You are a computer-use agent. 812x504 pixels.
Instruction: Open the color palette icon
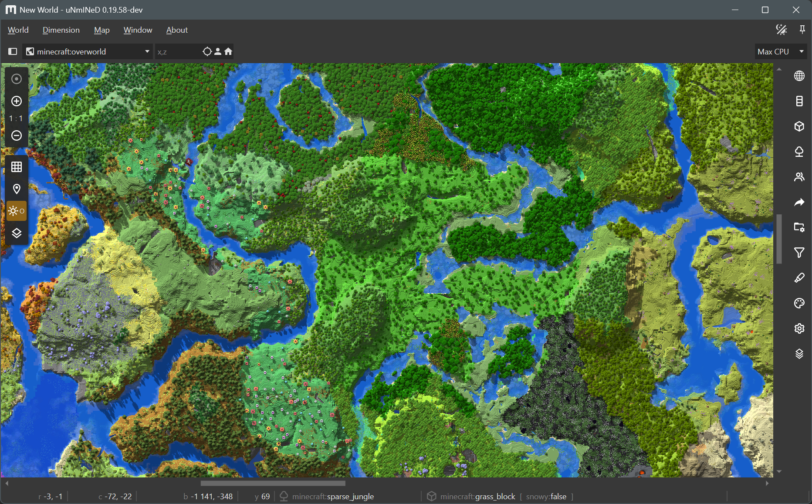(799, 303)
